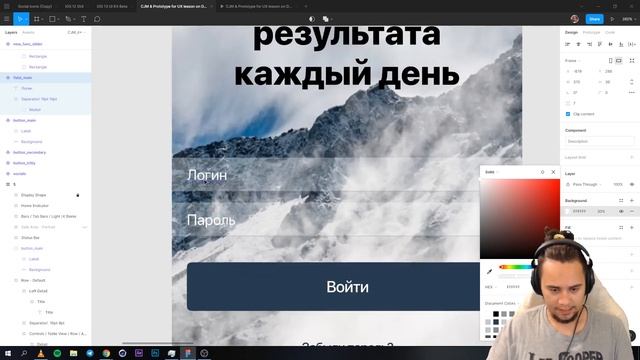Screen dimensions: 640x360
Task: Open the Solid fill type dropdown
Action: point(491,172)
